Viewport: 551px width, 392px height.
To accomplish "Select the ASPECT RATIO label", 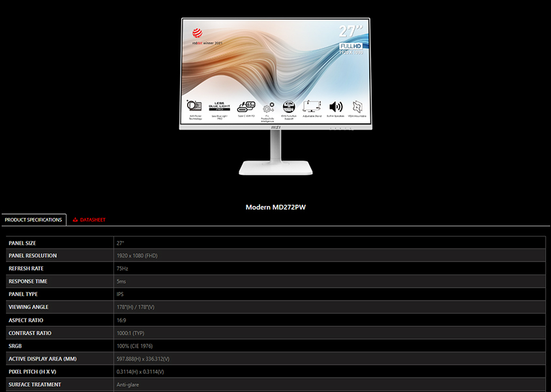I will (25, 320).
